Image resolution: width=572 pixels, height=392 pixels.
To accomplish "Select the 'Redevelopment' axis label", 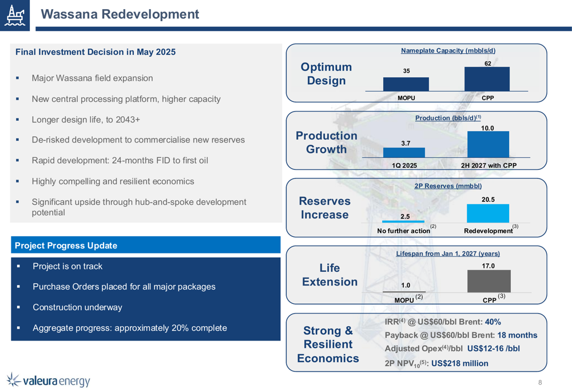I will coord(488,231).
